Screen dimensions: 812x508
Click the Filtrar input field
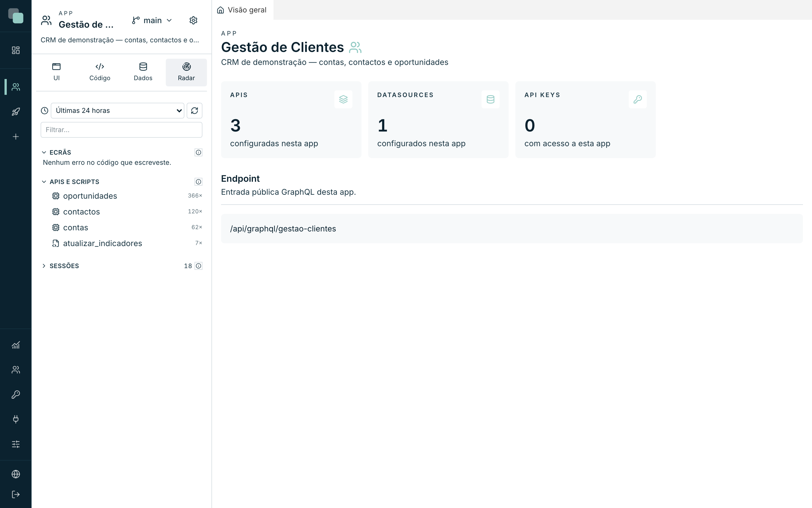tap(122, 130)
